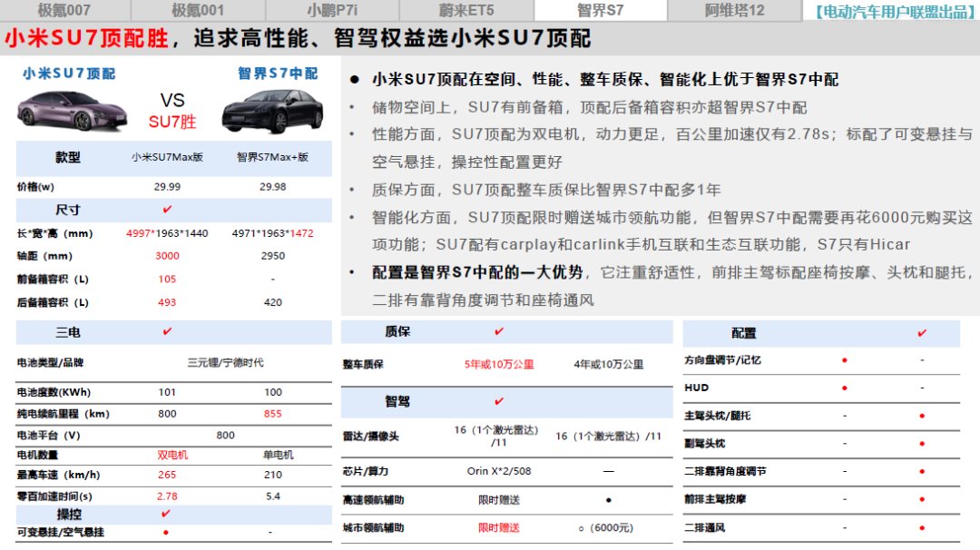Screen dimensions: 980x550
Task: Click the 款型 header cell
Action: pos(67,157)
